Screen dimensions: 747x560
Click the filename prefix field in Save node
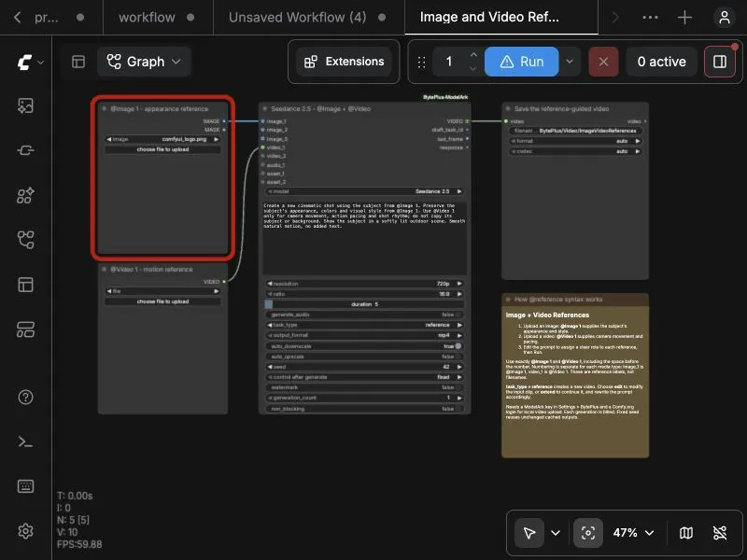click(575, 131)
